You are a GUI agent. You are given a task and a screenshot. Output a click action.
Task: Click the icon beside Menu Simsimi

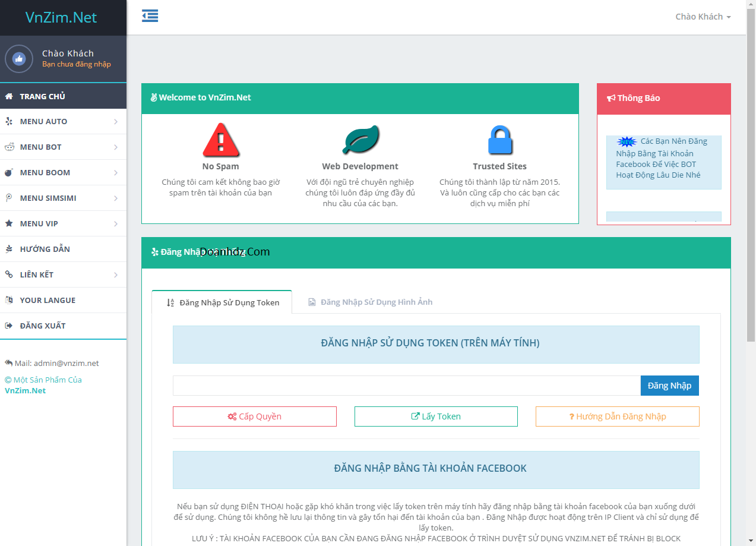9,198
